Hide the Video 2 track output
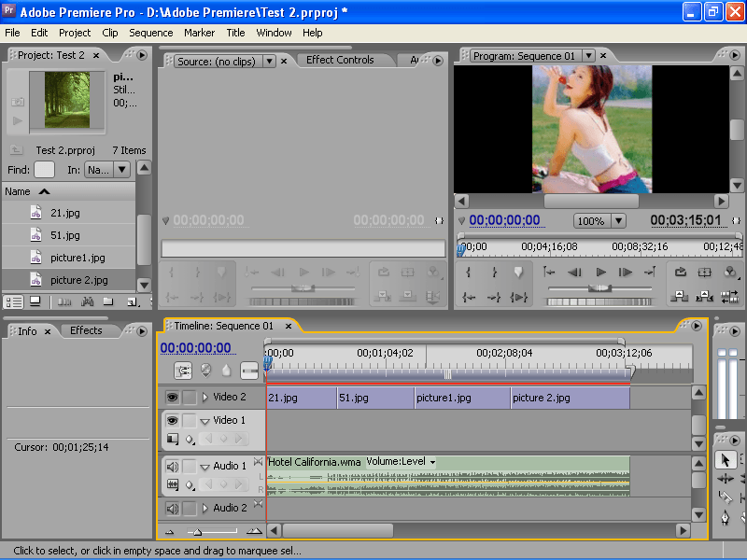 [172, 397]
